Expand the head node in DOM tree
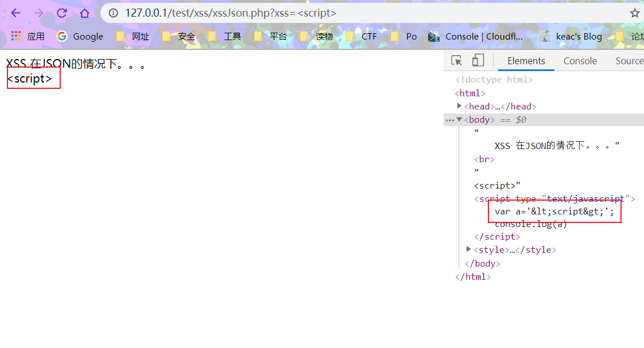Screen dimensions: 644x348 point(459,106)
